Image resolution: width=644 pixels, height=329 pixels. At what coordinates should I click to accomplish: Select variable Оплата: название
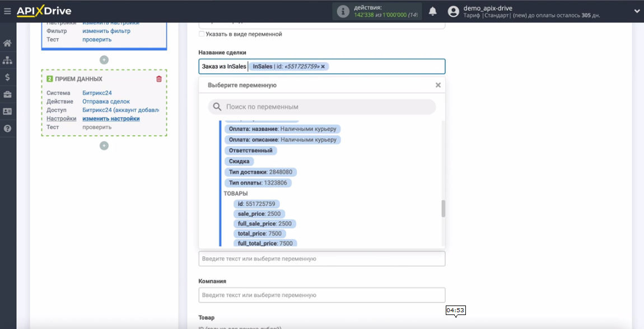(x=283, y=129)
